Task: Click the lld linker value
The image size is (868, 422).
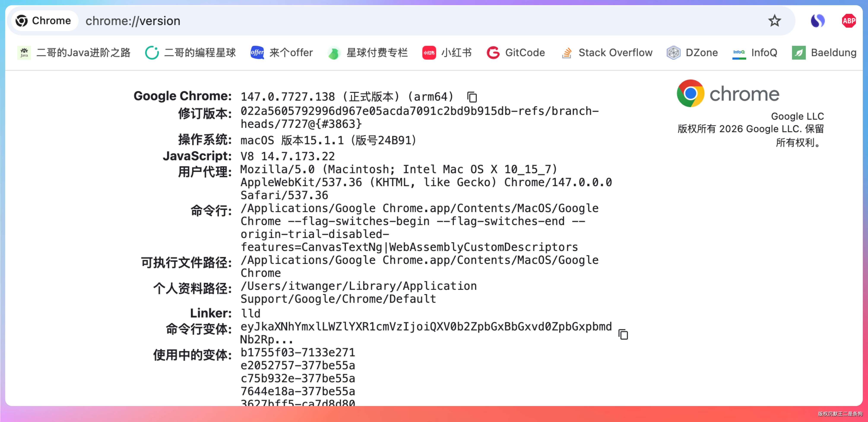Action: [251, 313]
